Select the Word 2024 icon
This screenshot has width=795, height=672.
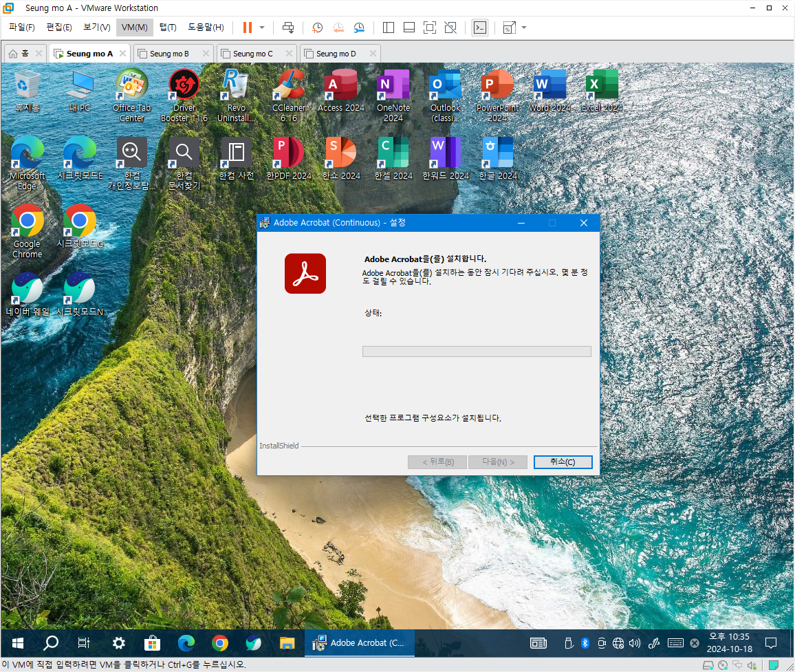click(x=550, y=91)
